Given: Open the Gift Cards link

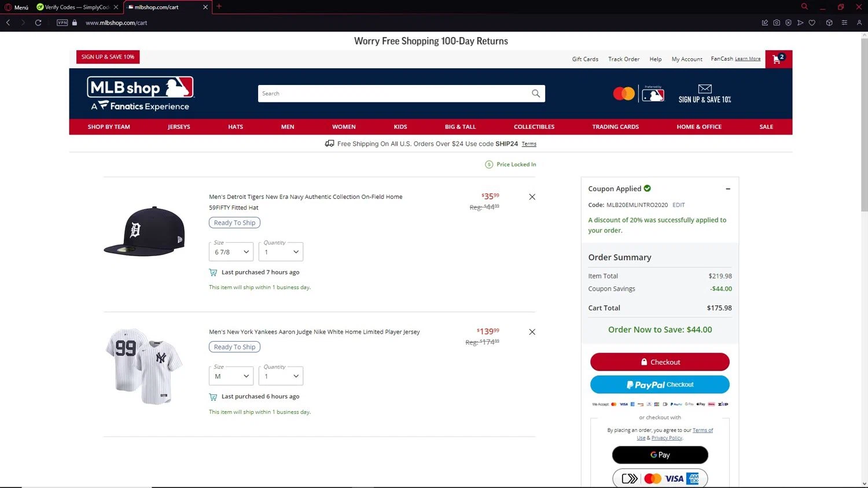Looking at the screenshot, I should (585, 59).
